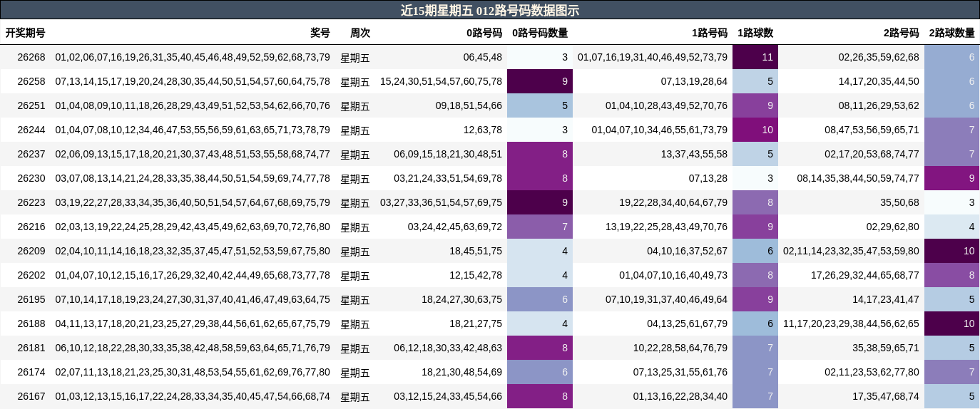Select issue number 26230
Viewport: 980px width, 409px height.
click(x=31, y=178)
